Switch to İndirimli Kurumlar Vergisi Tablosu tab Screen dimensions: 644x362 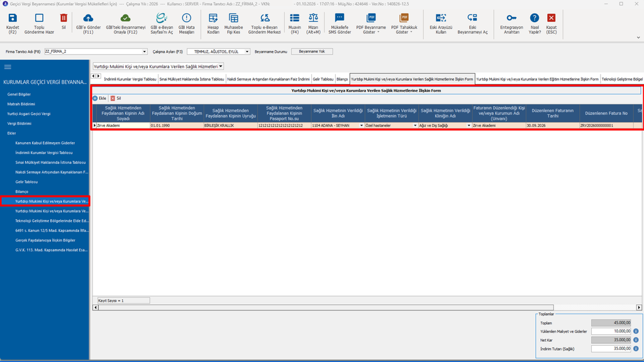130,79
